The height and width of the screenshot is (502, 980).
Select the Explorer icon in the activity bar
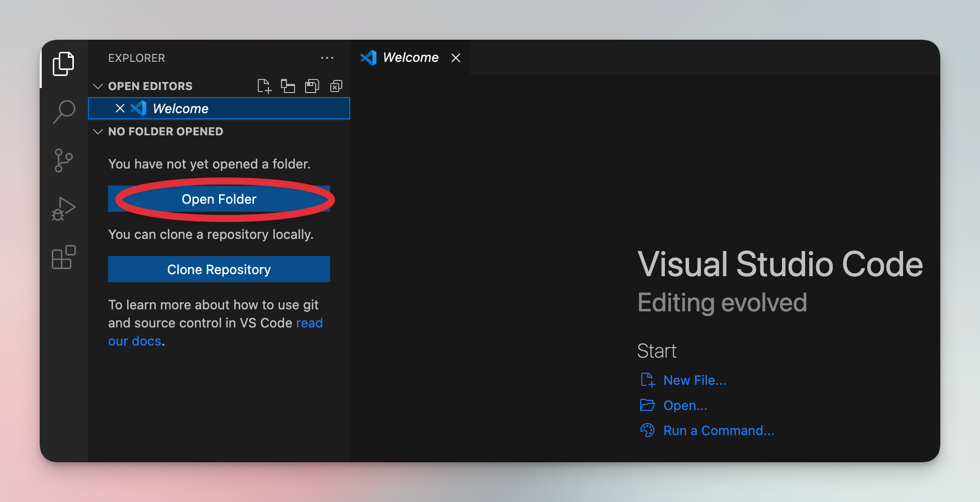[x=64, y=64]
